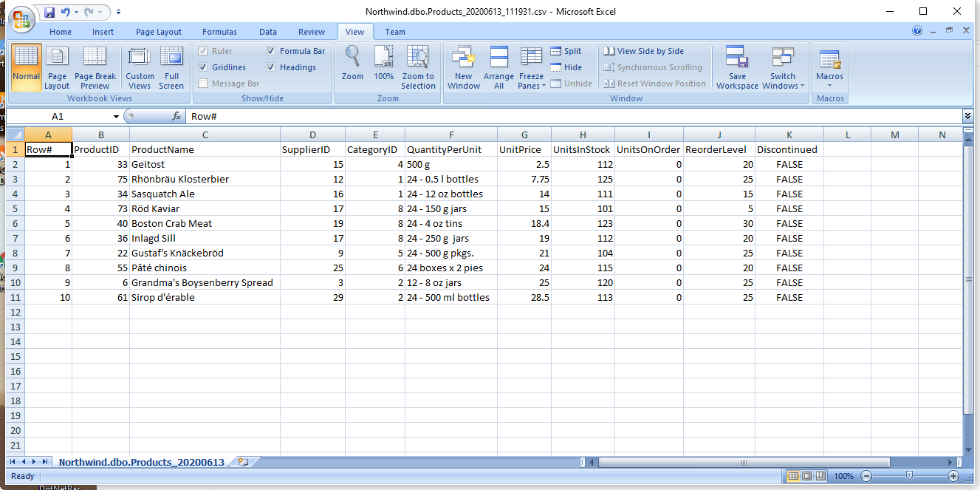
Task: Jump to the last sheet with the tab arrow
Action: click(45, 462)
